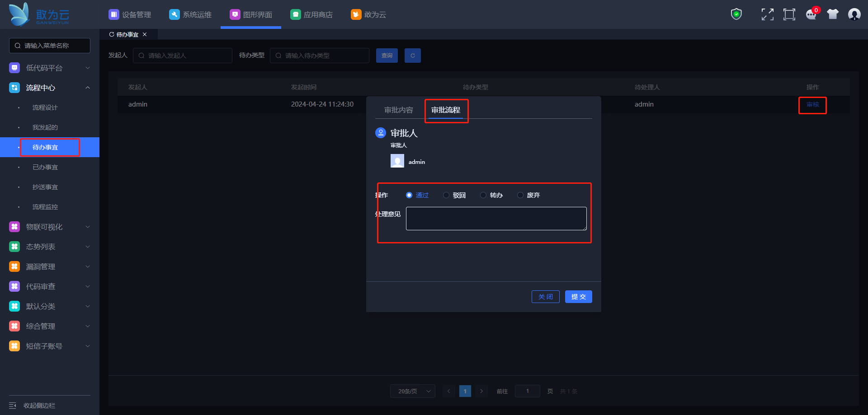Click the 敢为云 orange icon
This screenshot has width=868, height=415.
tap(356, 14)
